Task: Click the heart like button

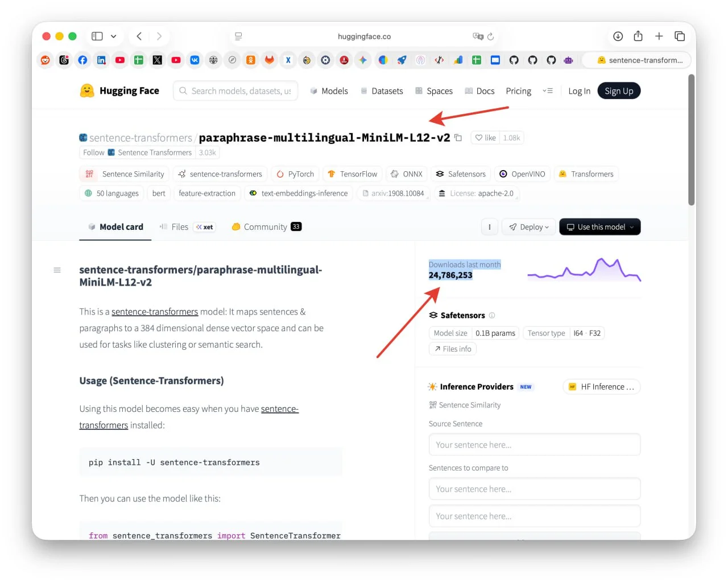Action: click(x=485, y=138)
